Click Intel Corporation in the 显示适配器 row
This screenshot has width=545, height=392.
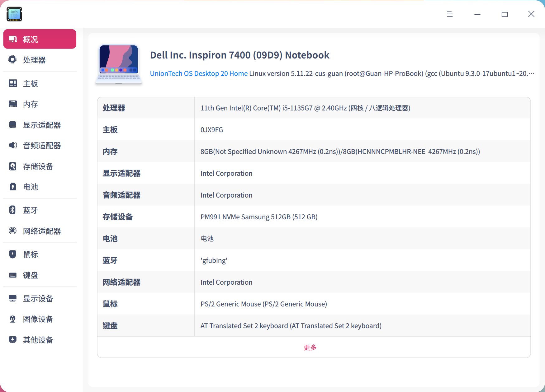(x=226, y=173)
